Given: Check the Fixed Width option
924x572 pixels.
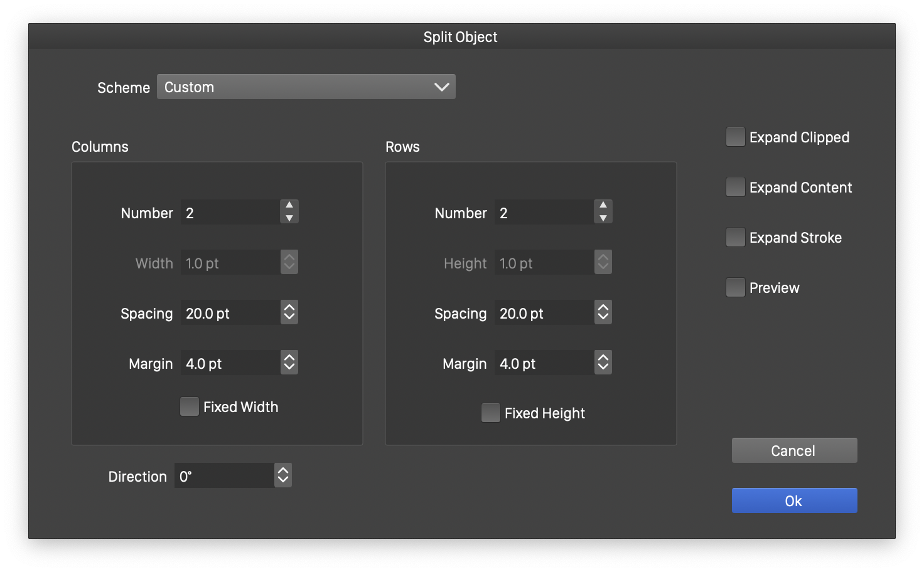Looking at the screenshot, I should click(190, 407).
